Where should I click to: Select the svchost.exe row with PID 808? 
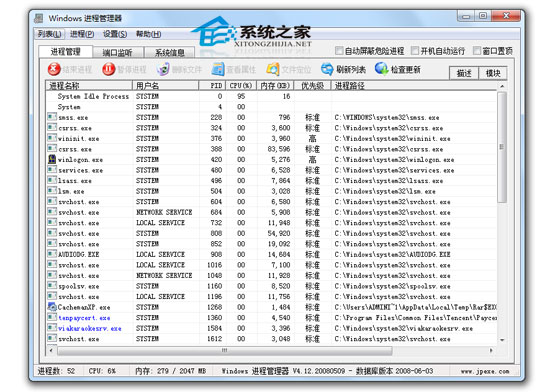click(x=271, y=233)
